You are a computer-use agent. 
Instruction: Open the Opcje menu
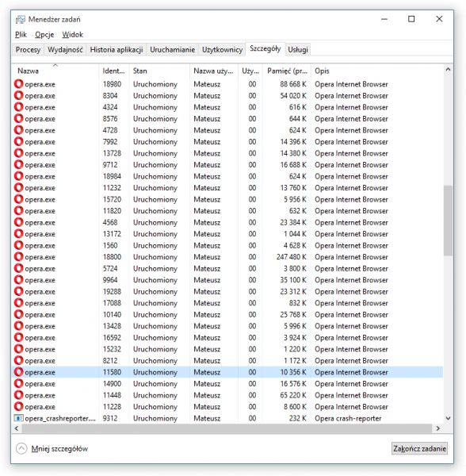point(44,35)
